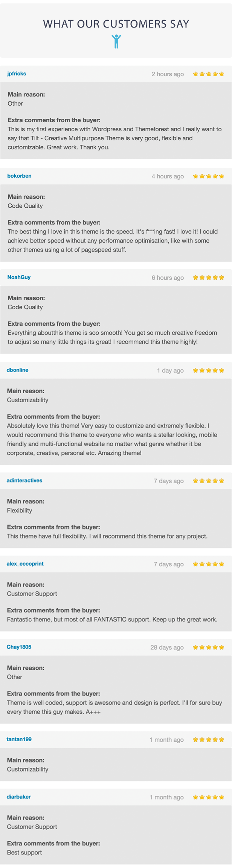This screenshot has height=868, width=232.
Task: Click the stars on dbonline's review
Action: pos(208,370)
